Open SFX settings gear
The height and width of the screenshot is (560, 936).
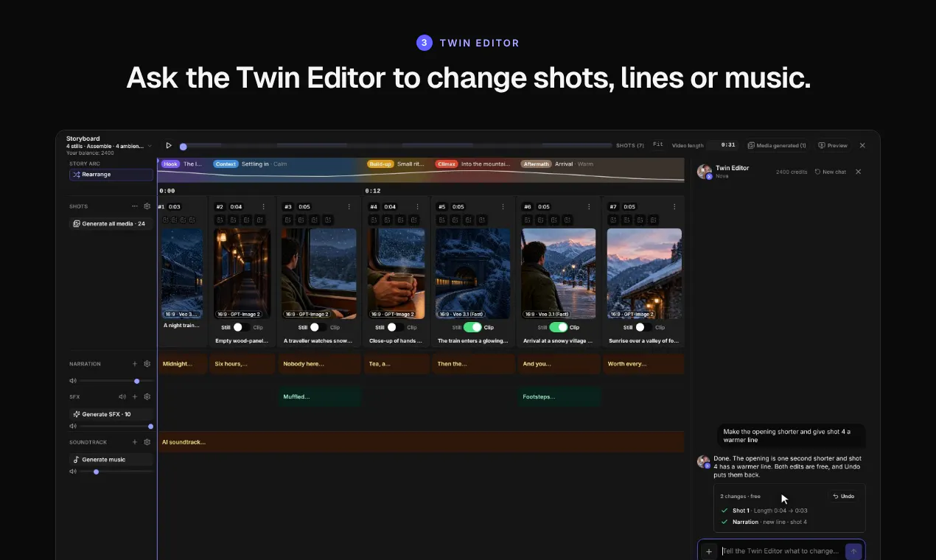click(147, 396)
